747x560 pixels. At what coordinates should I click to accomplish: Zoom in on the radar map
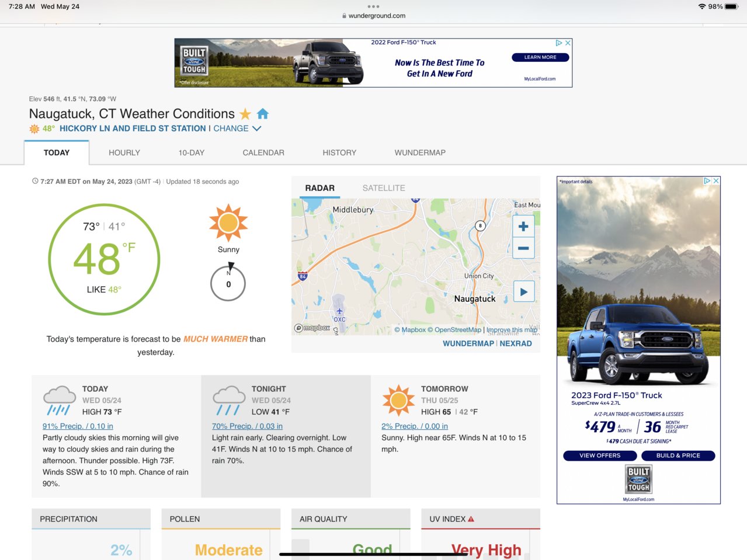point(523,227)
